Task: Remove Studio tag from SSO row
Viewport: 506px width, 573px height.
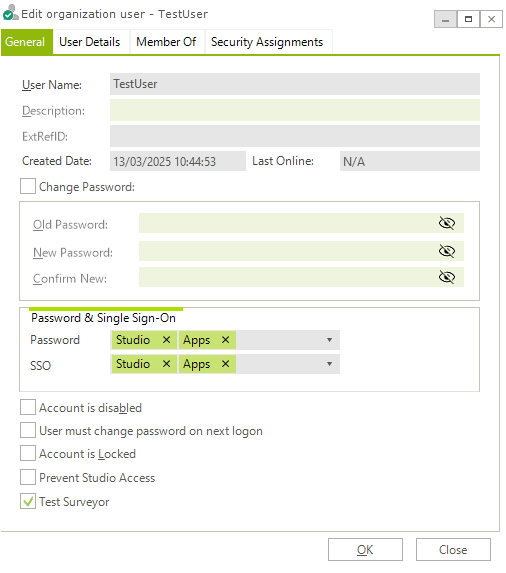Action: [166, 364]
